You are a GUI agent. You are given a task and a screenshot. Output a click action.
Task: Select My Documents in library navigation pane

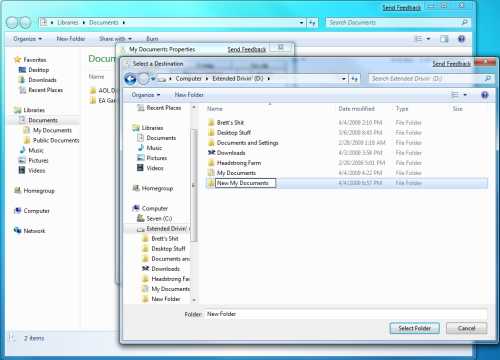(52, 130)
